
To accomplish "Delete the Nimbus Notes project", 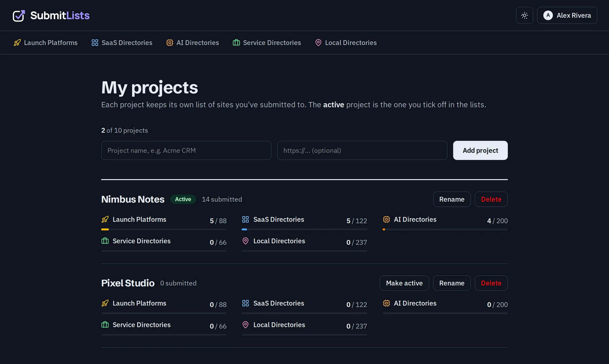I will coord(491,199).
